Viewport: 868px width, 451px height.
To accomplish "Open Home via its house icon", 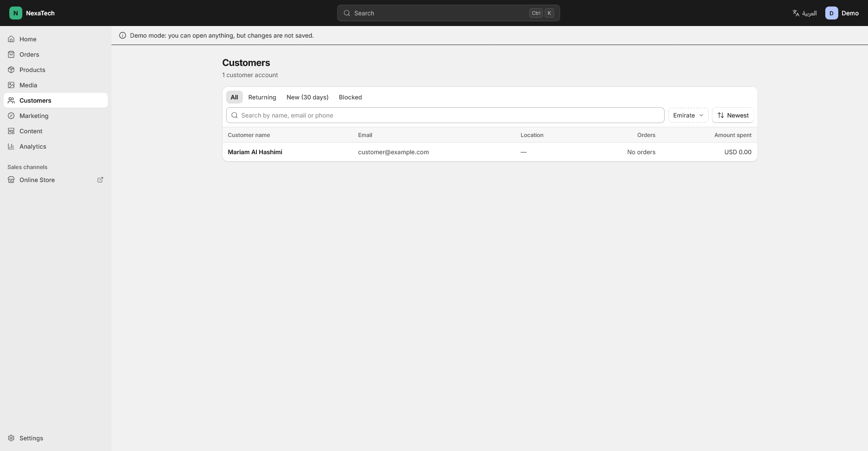I will 11,39.
